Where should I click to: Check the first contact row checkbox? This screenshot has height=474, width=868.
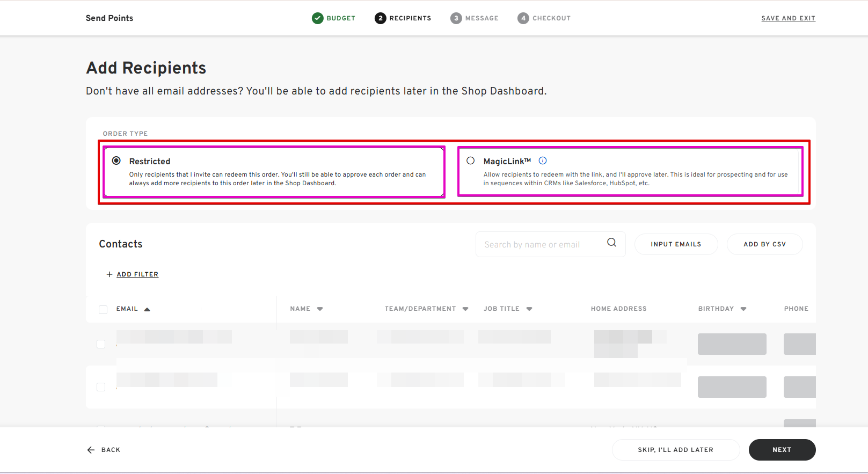click(x=101, y=344)
